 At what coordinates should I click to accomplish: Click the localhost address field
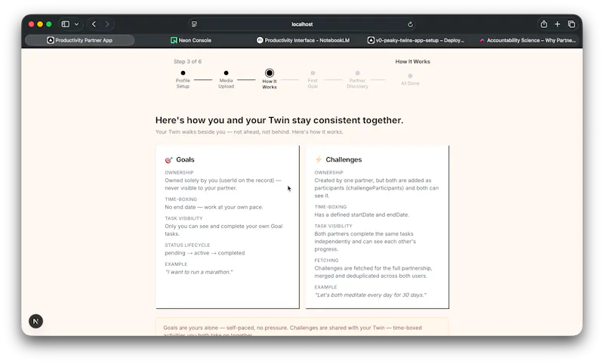click(x=302, y=24)
